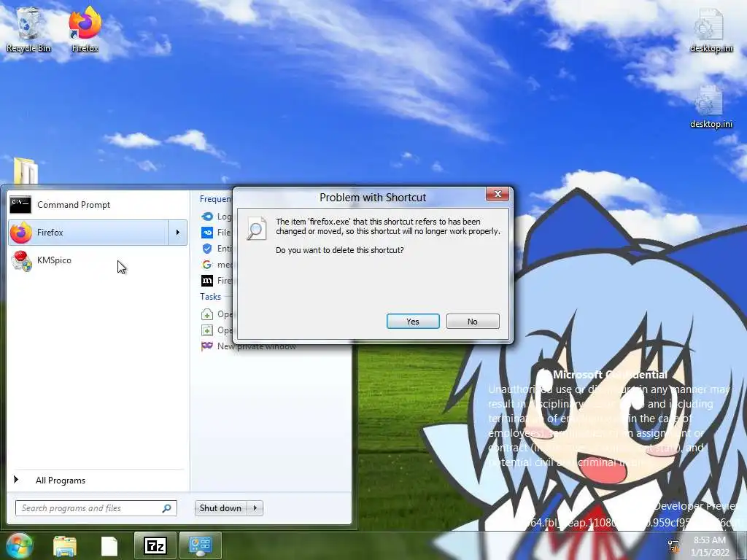Viewport: 747px width, 560px height.
Task: Open the File jump list entry icon
Action: tap(207, 233)
